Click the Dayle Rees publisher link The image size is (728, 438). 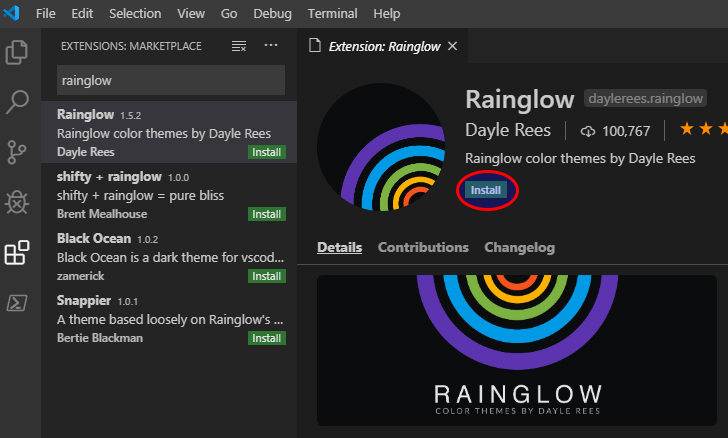point(510,131)
